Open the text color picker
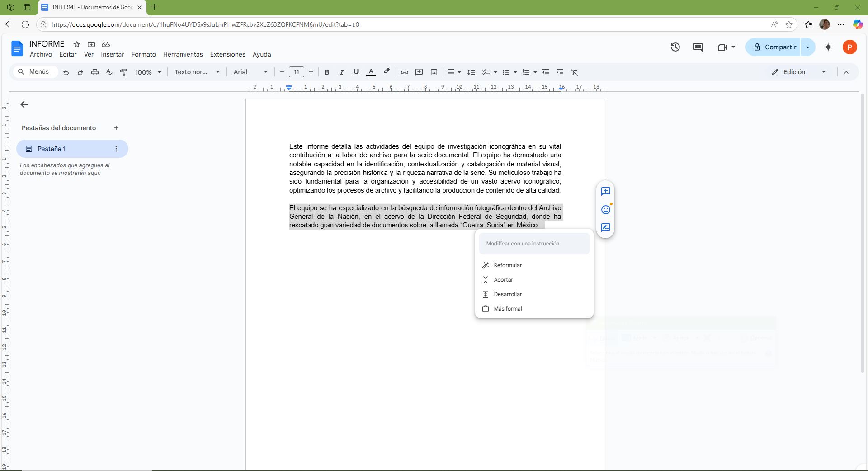Image resolution: width=868 pixels, height=471 pixels. click(x=371, y=72)
